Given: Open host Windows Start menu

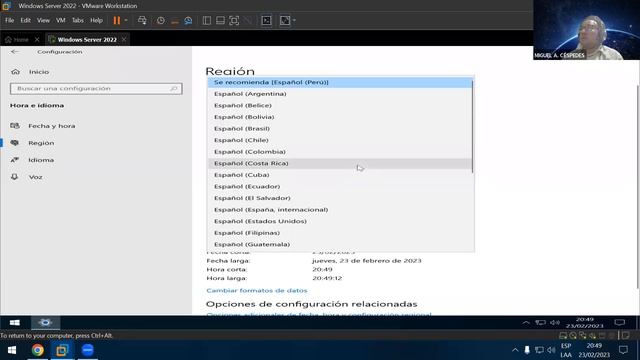Looking at the screenshot, I should pos(12,350).
